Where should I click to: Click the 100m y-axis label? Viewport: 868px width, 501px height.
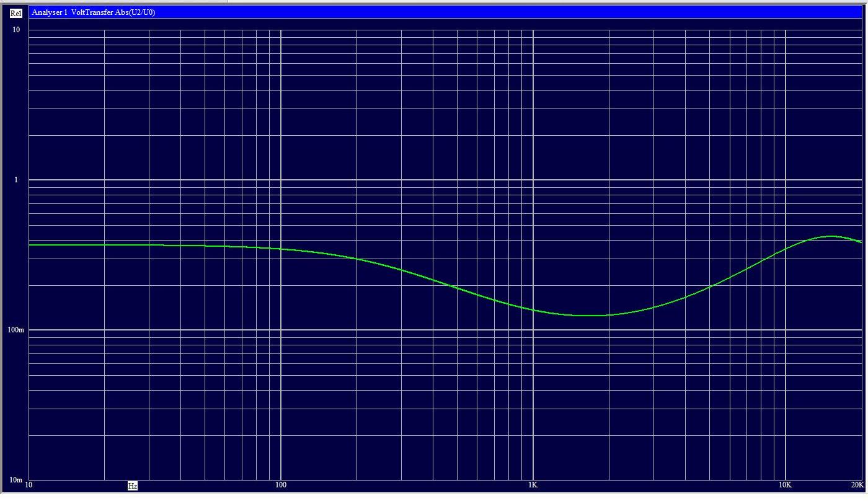(x=16, y=330)
